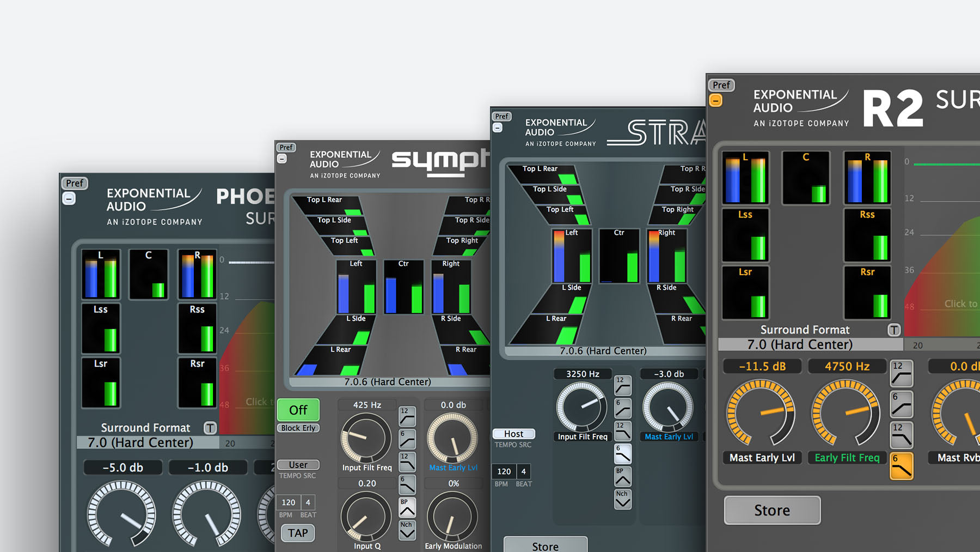Select 12 dB high-pass filter in Symphony
980x552 pixels.
click(x=407, y=416)
